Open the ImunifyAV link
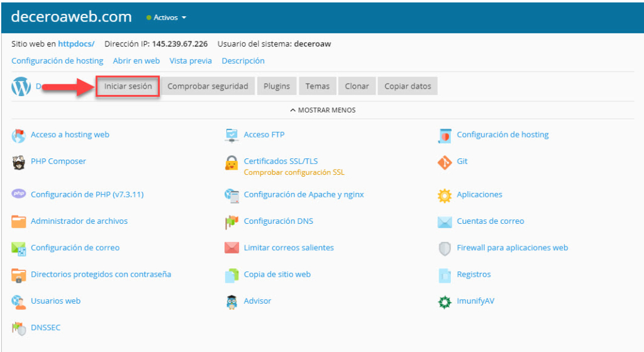 [x=475, y=301]
